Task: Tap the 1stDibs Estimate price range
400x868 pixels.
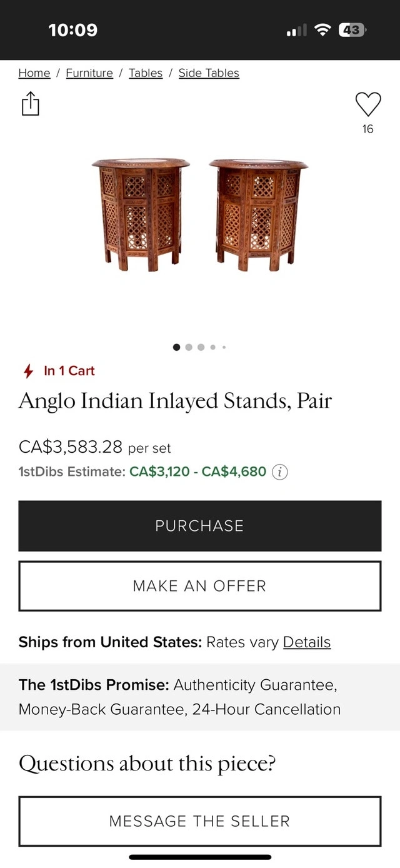Action: (x=197, y=472)
